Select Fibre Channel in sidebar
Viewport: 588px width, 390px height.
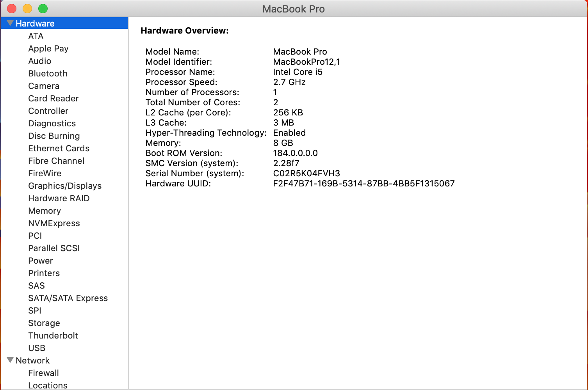(56, 161)
